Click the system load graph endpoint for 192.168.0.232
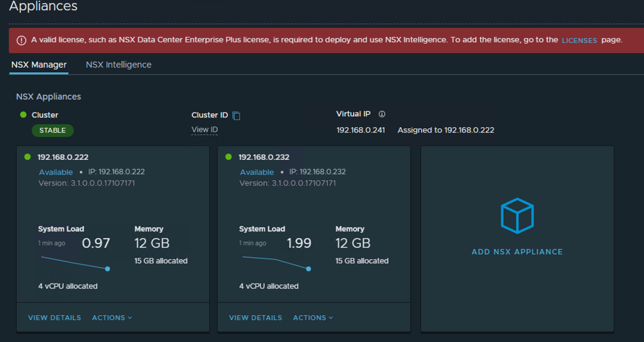This screenshot has width=644, height=342. [308, 269]
